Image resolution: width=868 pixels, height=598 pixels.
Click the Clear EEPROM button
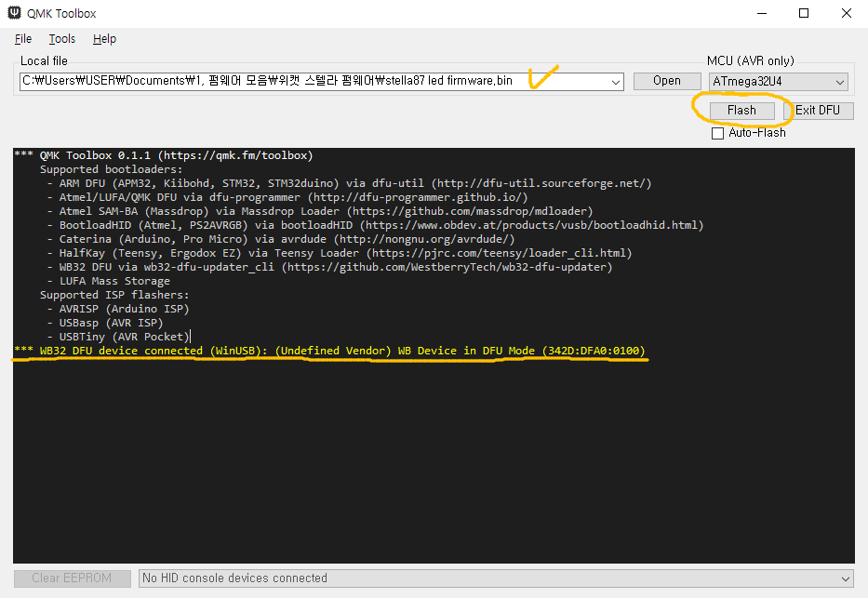(72, 578)
